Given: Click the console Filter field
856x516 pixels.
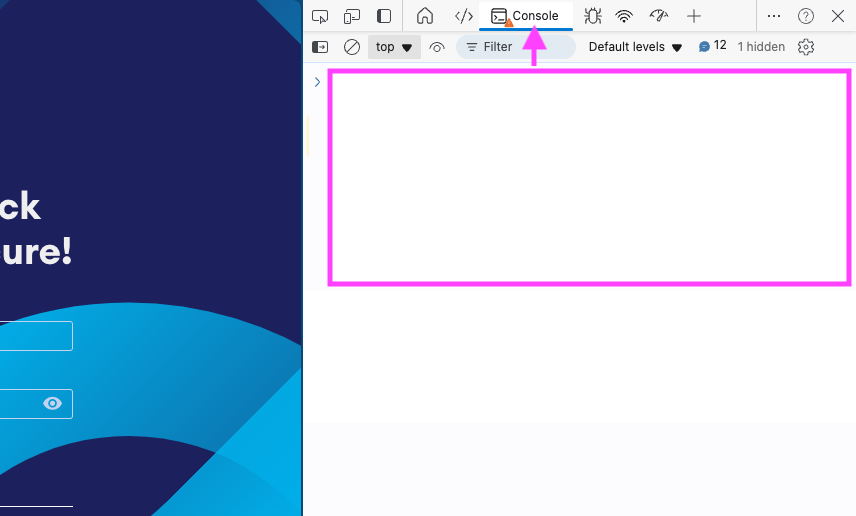Looking at the screenshot, I should pos(515,47).
